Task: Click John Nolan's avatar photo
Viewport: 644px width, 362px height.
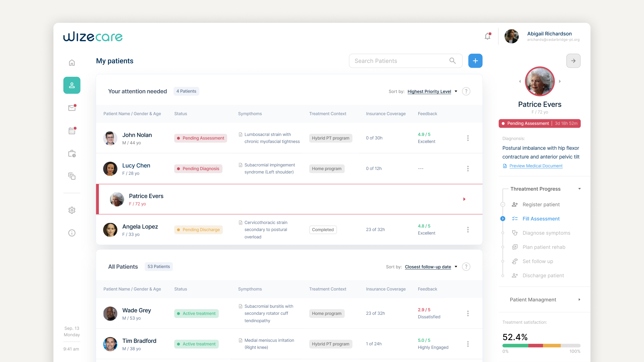Action: click(110, 138)
